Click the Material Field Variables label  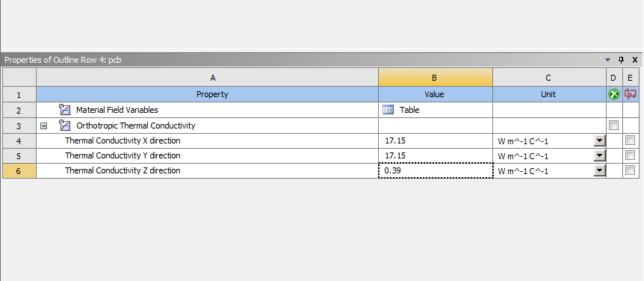click(117, 110)
